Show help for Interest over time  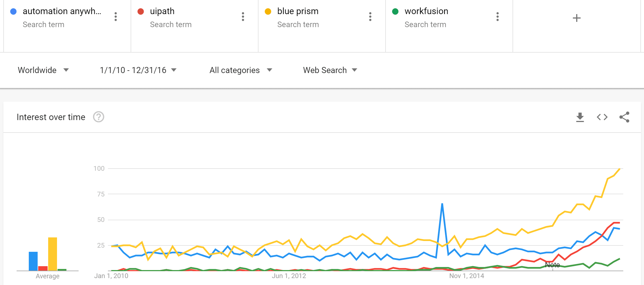99,117
